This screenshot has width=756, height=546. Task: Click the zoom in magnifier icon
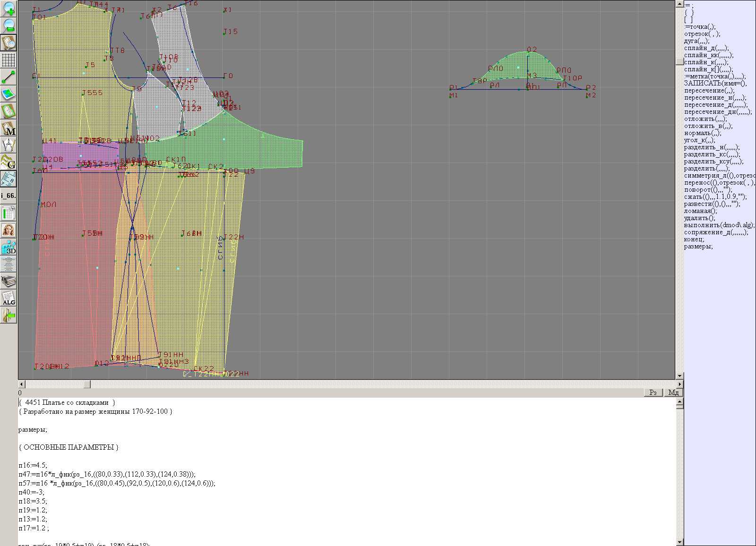pos(9,8)
